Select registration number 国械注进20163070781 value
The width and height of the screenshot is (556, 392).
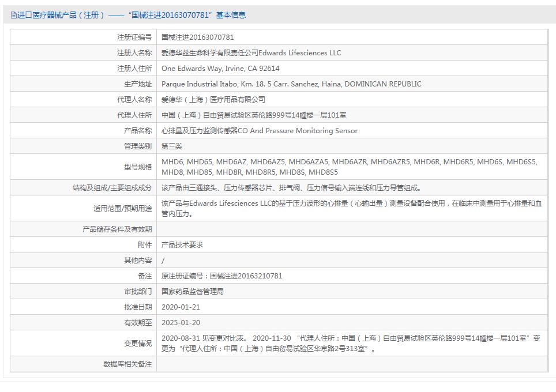pyautogui.click(x=197, y=37)
